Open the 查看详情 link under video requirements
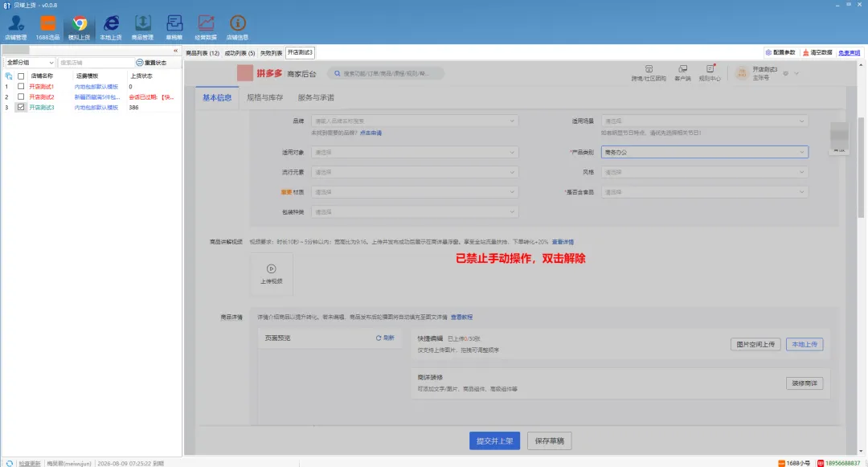The image size is (868, 467). [x=563, y=242]
